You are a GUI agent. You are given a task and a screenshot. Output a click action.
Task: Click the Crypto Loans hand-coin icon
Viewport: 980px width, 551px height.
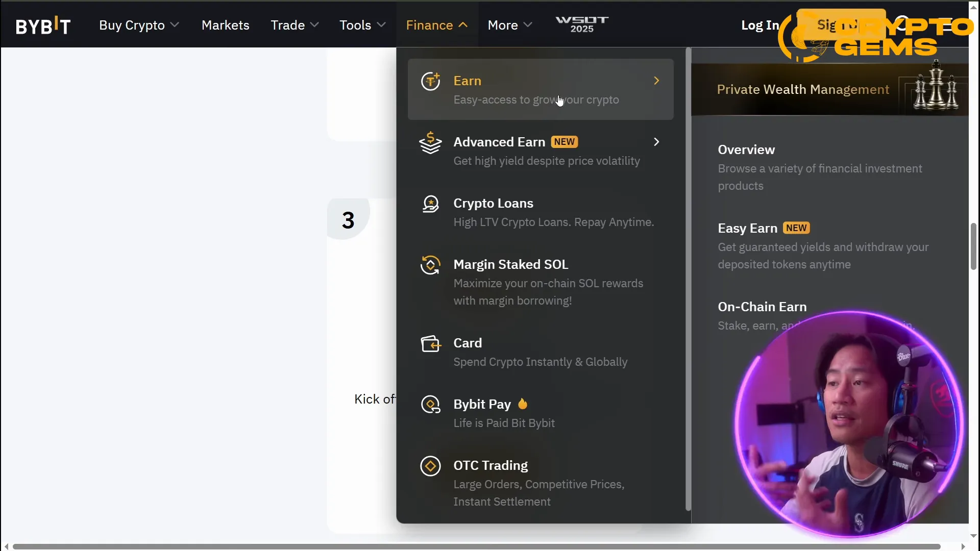[x=430, y=204]
